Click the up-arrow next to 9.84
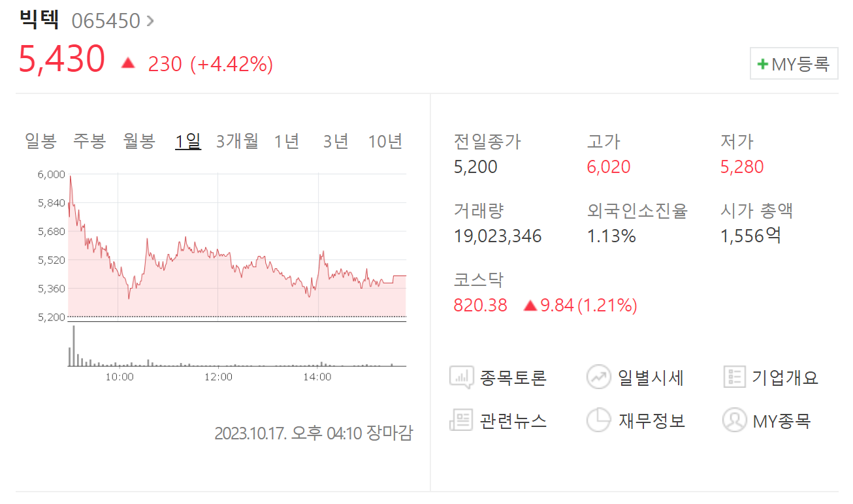 (x=530, y=306)
